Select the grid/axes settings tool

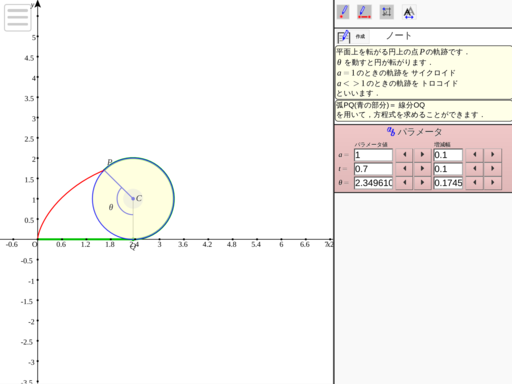(x=387, y=12)
